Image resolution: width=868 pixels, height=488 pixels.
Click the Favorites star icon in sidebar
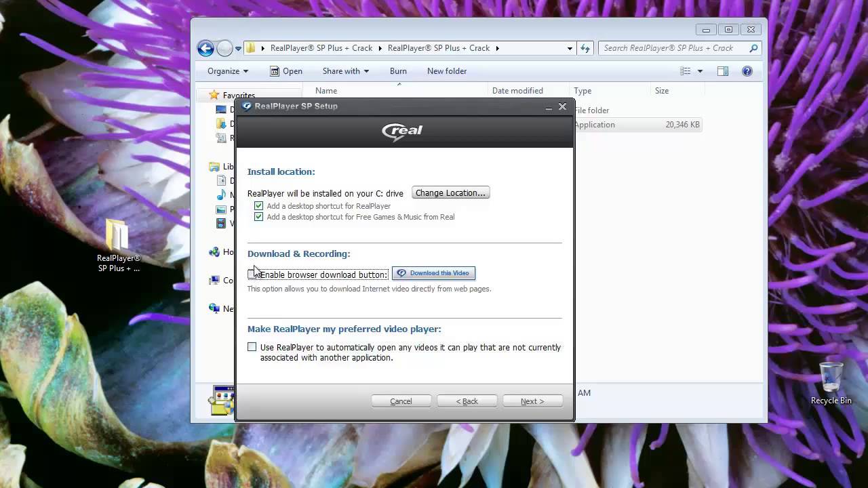(214, 95)
